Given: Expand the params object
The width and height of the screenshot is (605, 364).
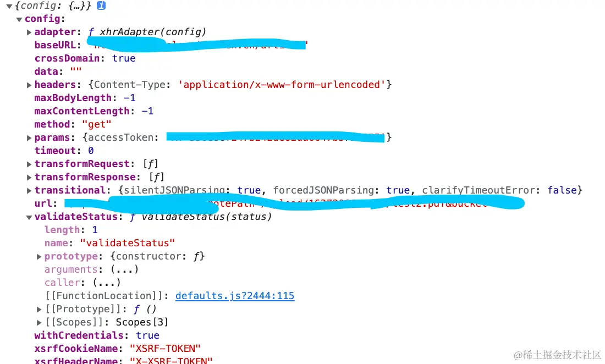Looking at the screenshot, I should (x=29, y=137).
